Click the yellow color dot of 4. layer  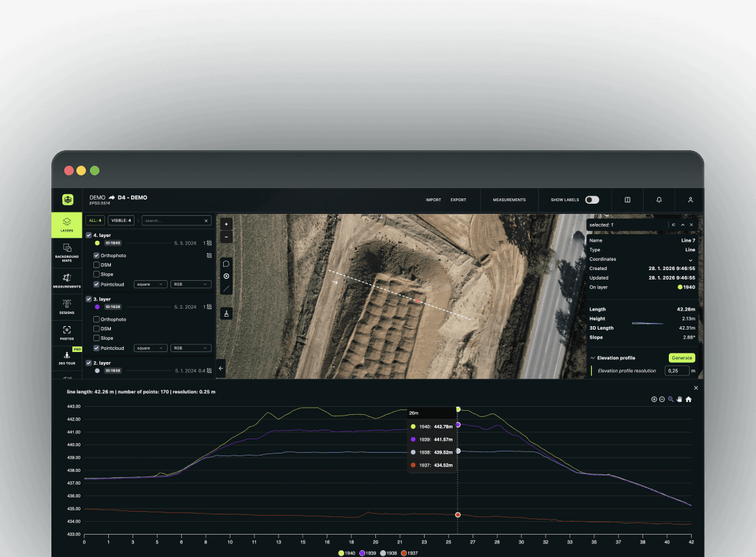97,243
